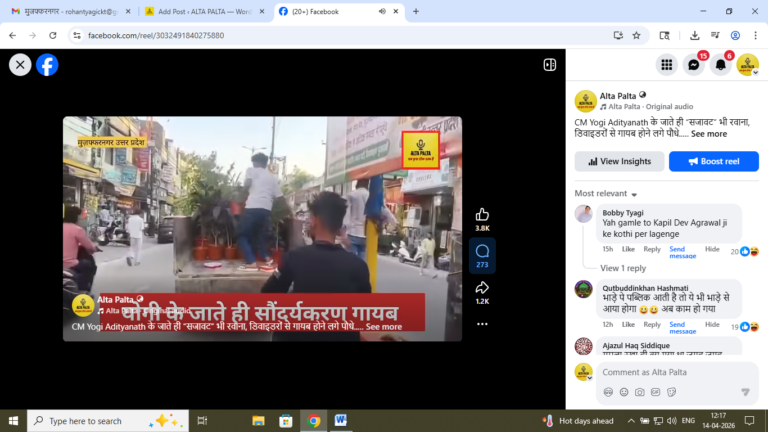Open reel comments via comment bubble icon

click(x=482, y=251)
